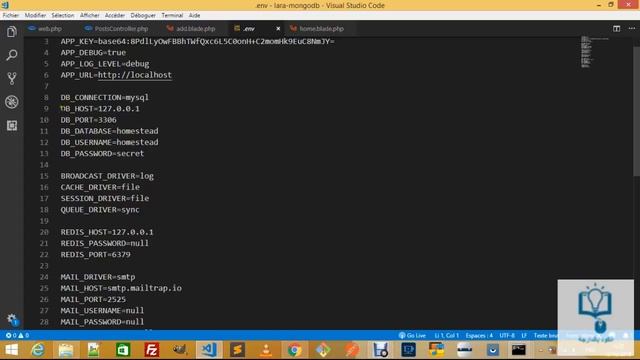The height and width of the screenshot is (360, 640).
Task: Click the DB_USERNAME=homestead line
Action: pos(109,142)
